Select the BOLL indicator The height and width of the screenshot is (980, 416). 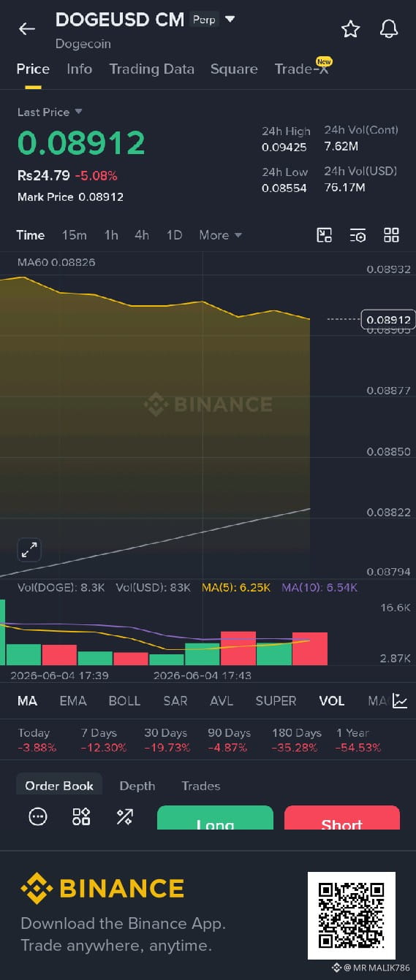pos(124,700)
